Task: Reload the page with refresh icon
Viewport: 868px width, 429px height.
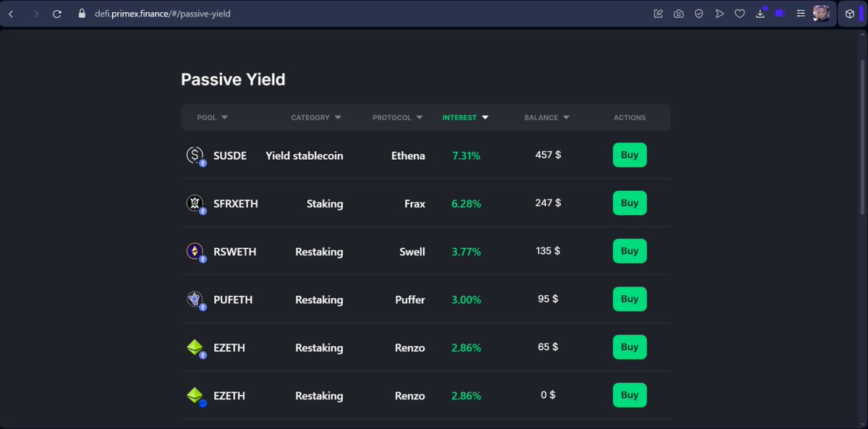Action: (57, 14)
